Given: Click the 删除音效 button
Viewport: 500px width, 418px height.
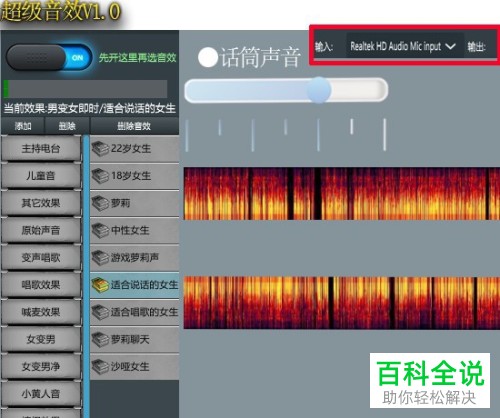Looking at the screenshot, I should 134,126.
